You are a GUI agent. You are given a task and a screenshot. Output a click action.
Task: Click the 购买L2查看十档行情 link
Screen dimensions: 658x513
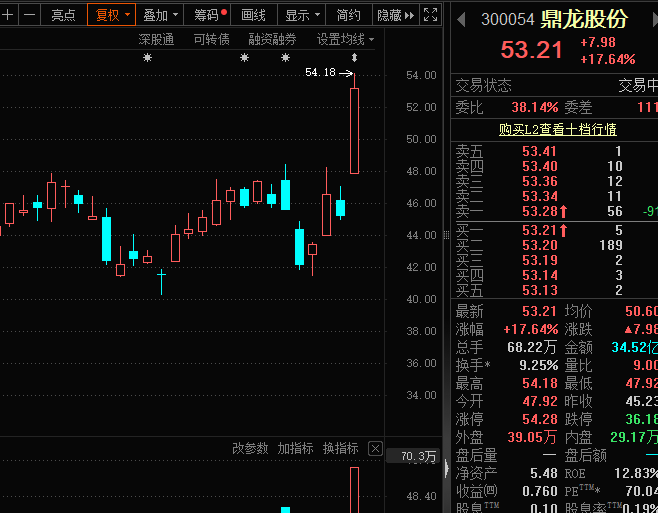(557, 129)
